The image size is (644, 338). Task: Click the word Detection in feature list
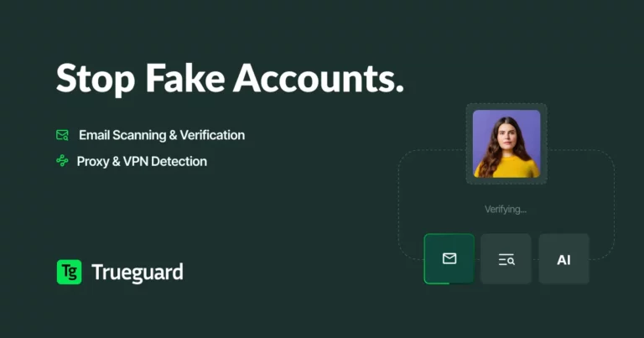(179, 161)
